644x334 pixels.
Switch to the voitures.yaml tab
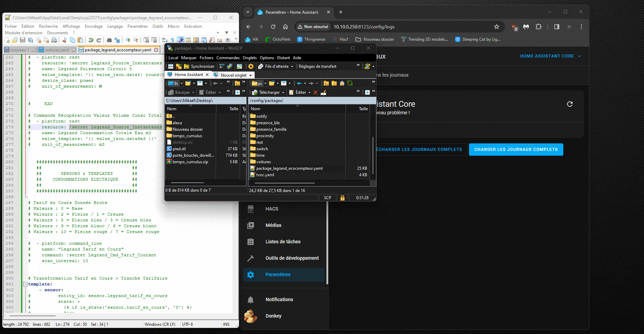[56, 50]
